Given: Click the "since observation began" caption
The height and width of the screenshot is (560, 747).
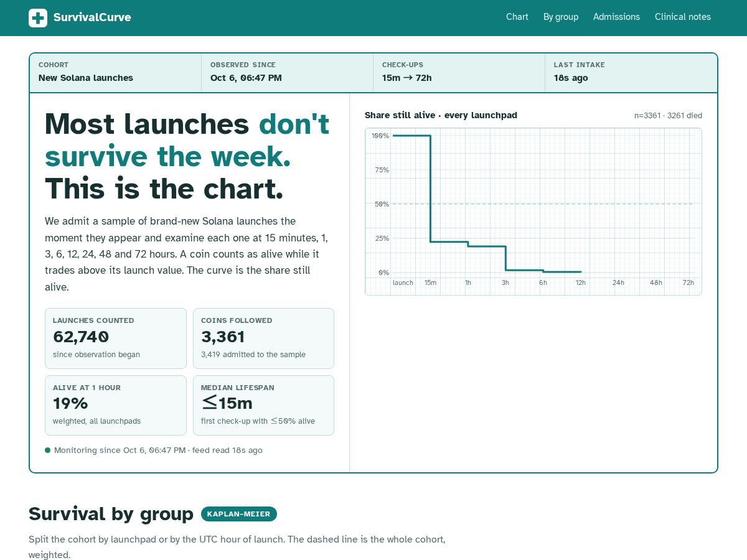Looking at the screenshot, I should (x=96, y=355).
